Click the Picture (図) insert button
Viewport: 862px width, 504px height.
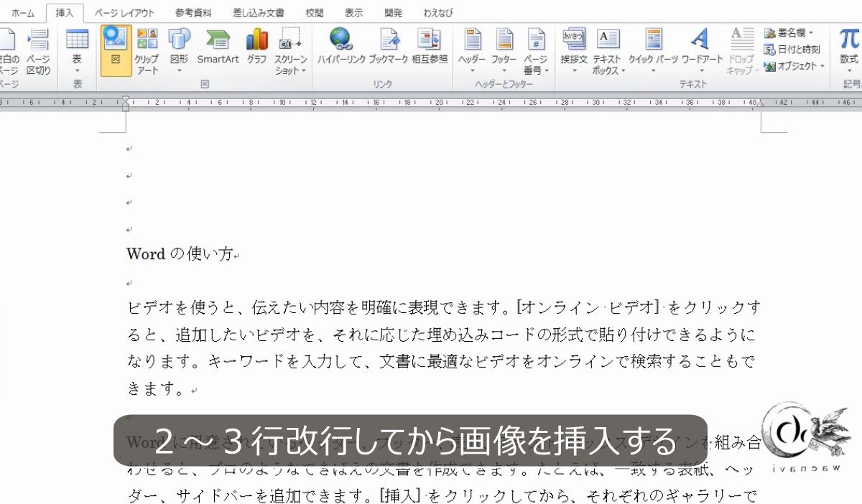tap(116, 50)
